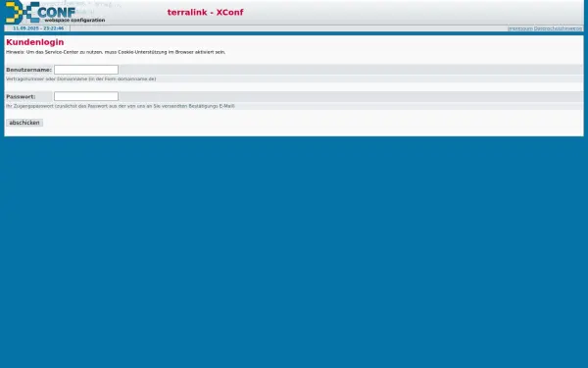Open the Impressum link
The image size is (588, 368).
[x=520, y=28]
